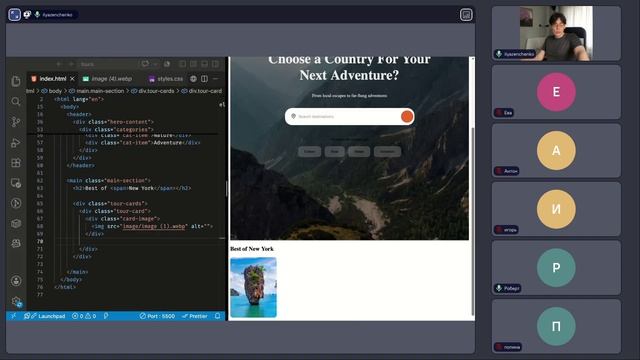
Task: Click the h2 Best of New York line
Action: [131, 188]
